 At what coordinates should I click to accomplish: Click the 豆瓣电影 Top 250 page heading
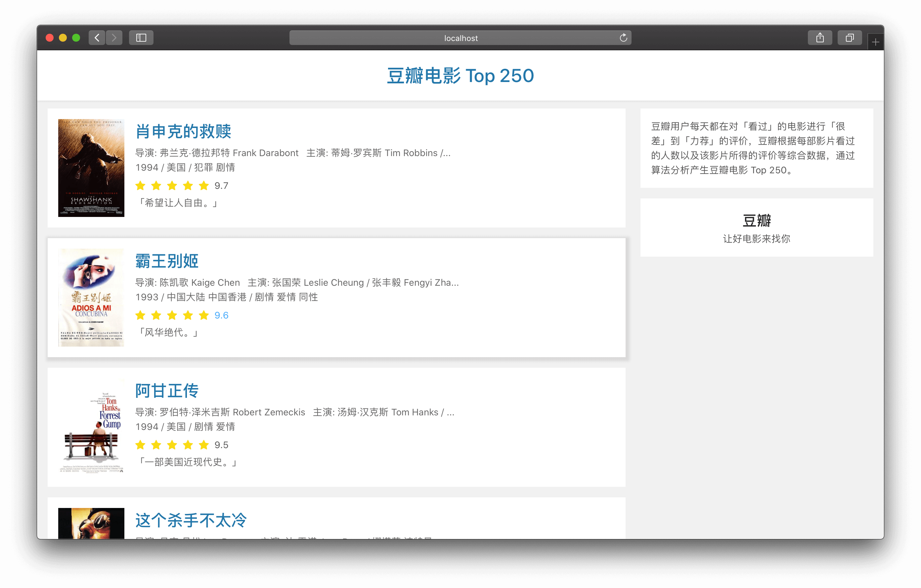460,75
